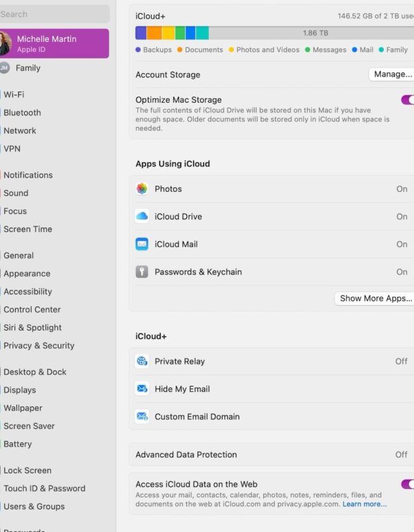Open Privacy & Security in sidebar
This screenshot has width=414, height=532.
(x=39, y=346)
